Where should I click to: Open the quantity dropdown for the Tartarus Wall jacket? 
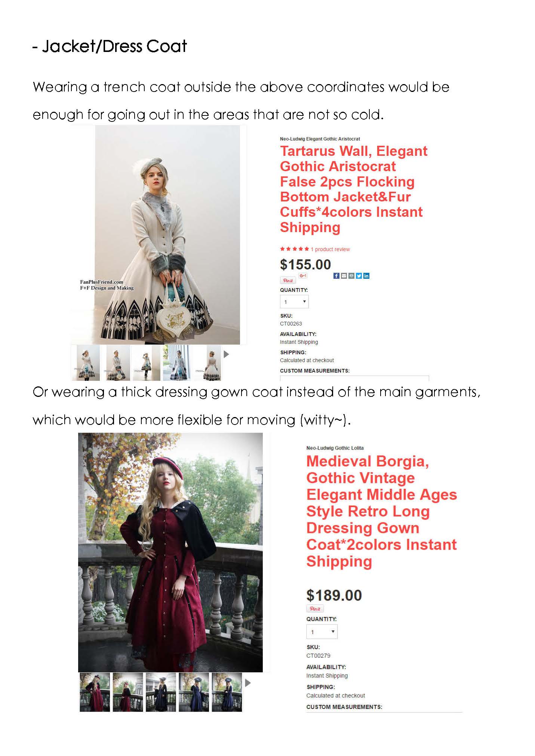pyautogui.click(x=294, y=302)
